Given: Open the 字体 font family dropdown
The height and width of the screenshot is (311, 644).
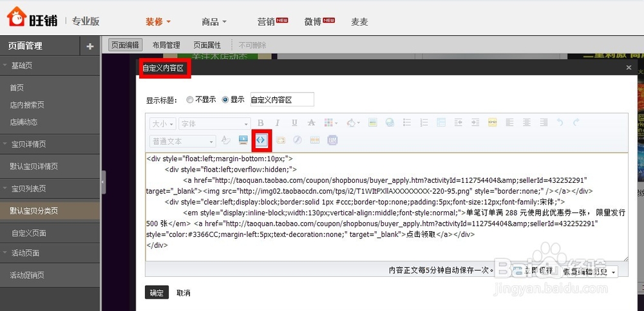Looking at the screenshot, I should point(214,123).
